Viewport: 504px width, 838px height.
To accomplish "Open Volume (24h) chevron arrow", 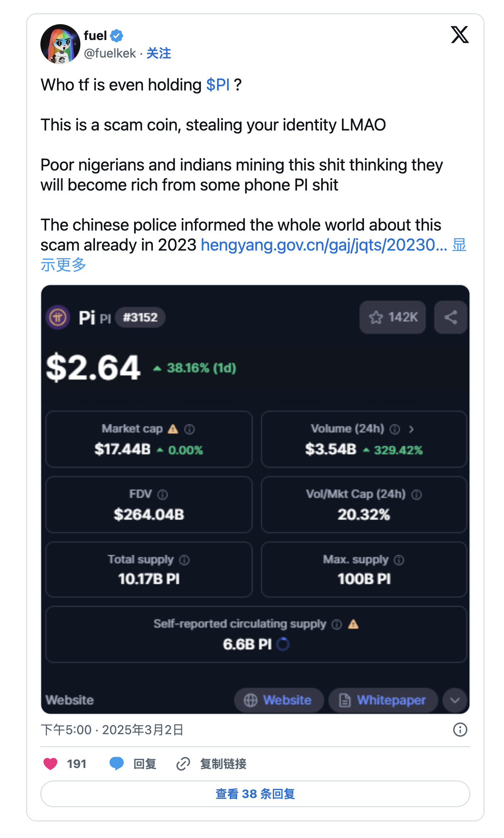I will 411,429.
